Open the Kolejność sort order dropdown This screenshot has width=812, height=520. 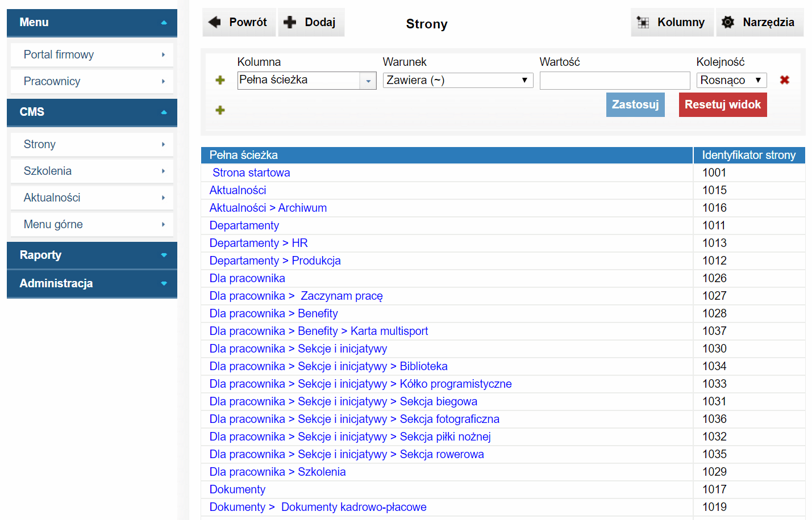click(731, 81)
